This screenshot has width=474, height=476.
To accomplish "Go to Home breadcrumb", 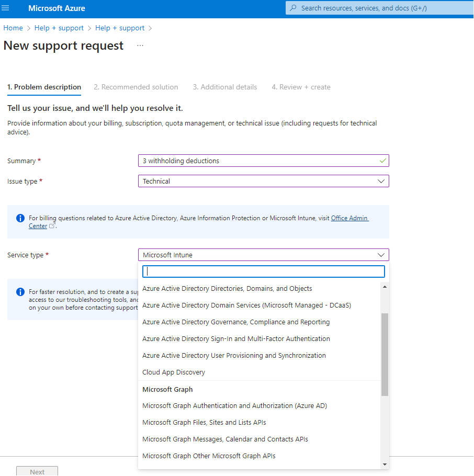I will [x=13, y=28].
